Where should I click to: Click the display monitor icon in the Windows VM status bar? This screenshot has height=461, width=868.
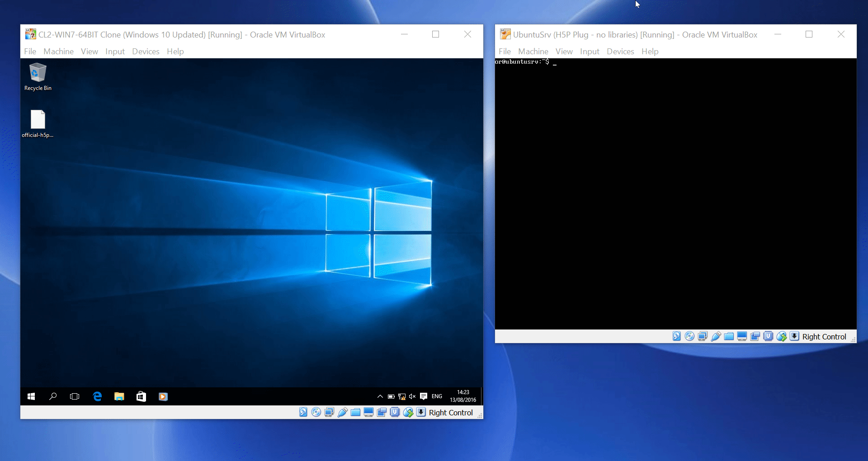(368, 412)
